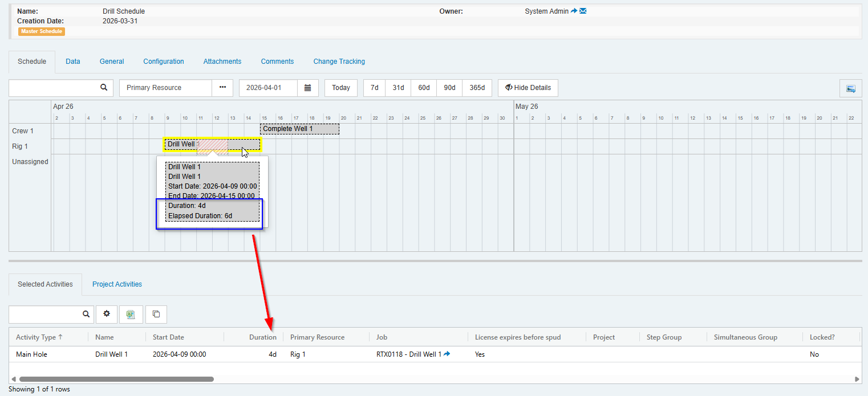Toggle Hide Details button
This screenshot has height=396, width=868.
[x=528, y=88]
